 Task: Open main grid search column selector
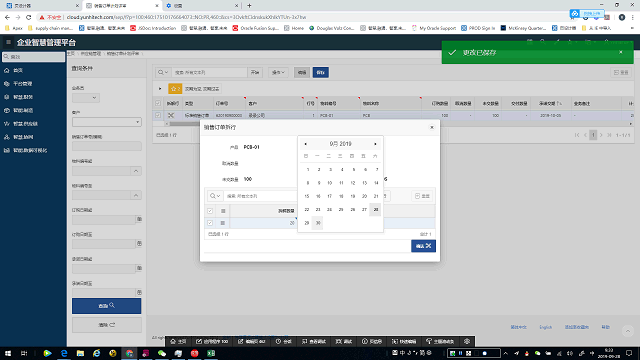point(163,72)
